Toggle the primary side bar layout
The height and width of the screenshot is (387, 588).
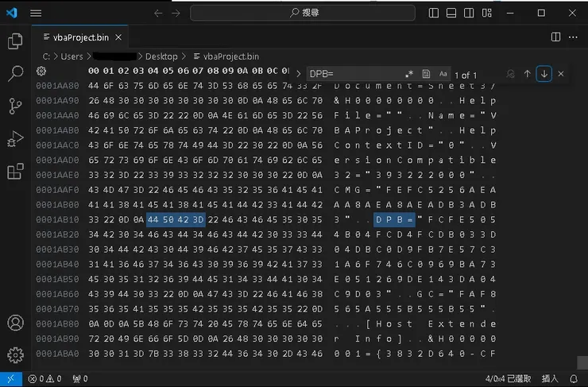(x=434, y=13)
